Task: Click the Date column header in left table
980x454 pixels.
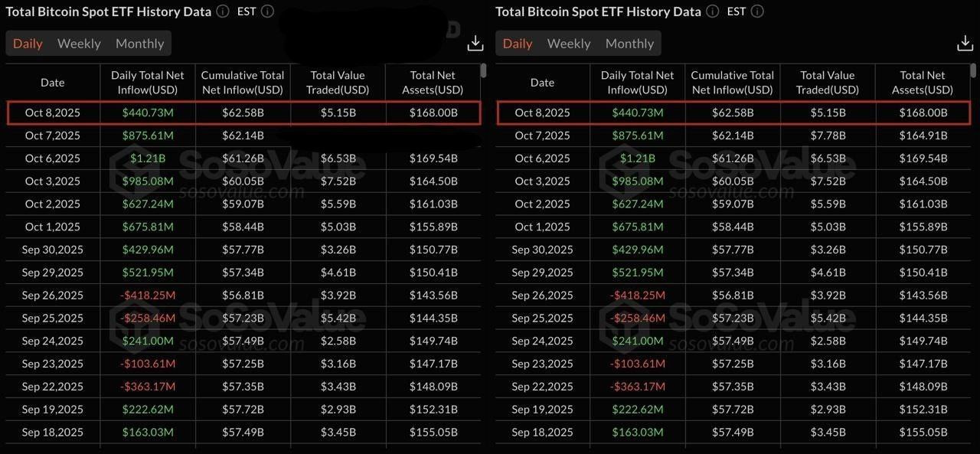Action: click(x=53, y=83)
